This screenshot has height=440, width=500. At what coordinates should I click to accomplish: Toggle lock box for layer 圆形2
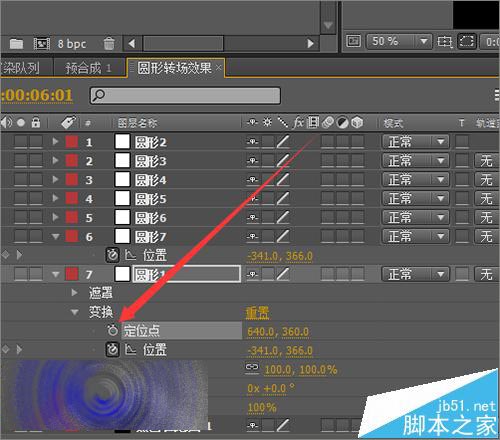coord(36,142)
